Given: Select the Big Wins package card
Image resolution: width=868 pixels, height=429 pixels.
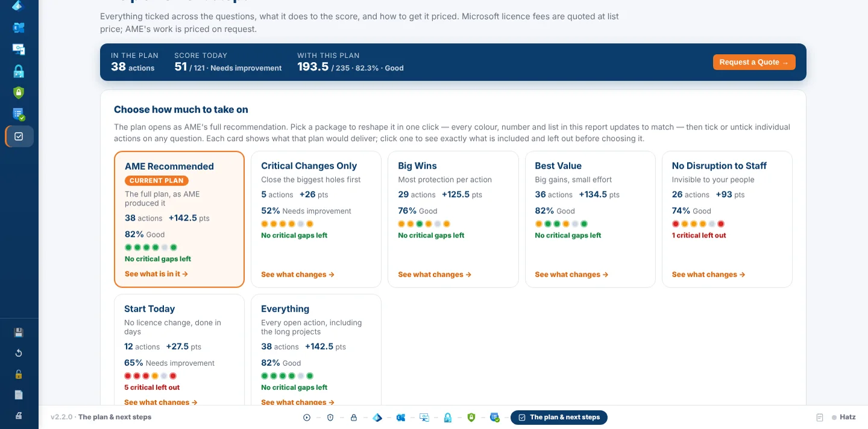Looking at the screenshot, I should (x=453, y=219).
